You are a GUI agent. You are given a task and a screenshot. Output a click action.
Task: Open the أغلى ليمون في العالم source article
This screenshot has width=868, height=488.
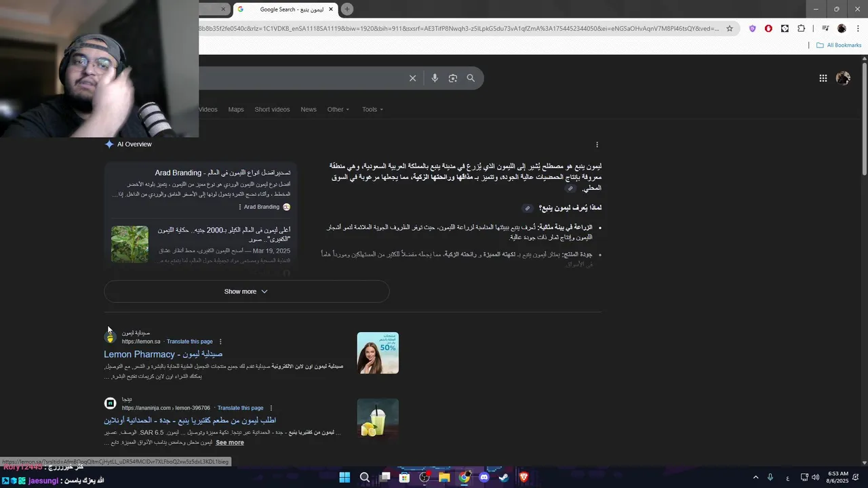point(224,235)
